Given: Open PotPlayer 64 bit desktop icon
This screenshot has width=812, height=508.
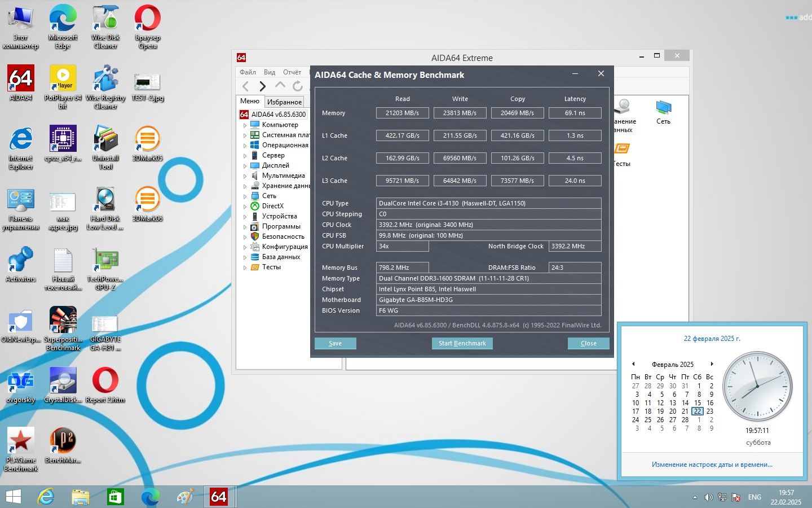Looking at the screenshot, I should [x=63, y=86].
